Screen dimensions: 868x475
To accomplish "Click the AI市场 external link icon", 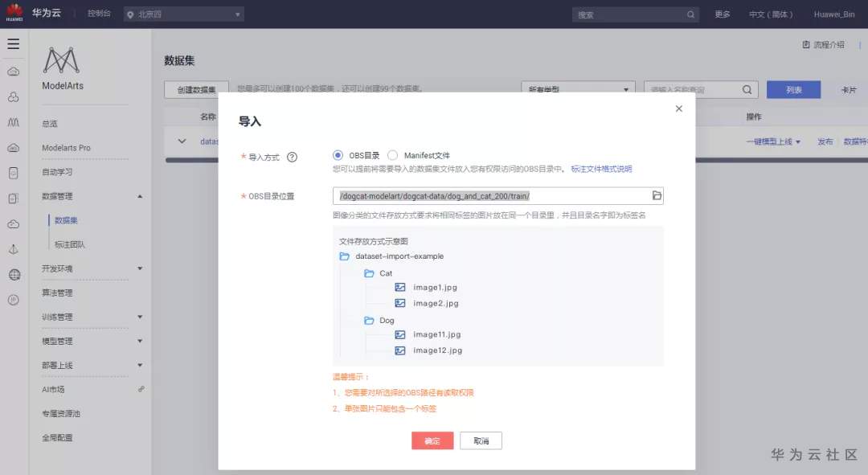I will click(x=141, y=389).
